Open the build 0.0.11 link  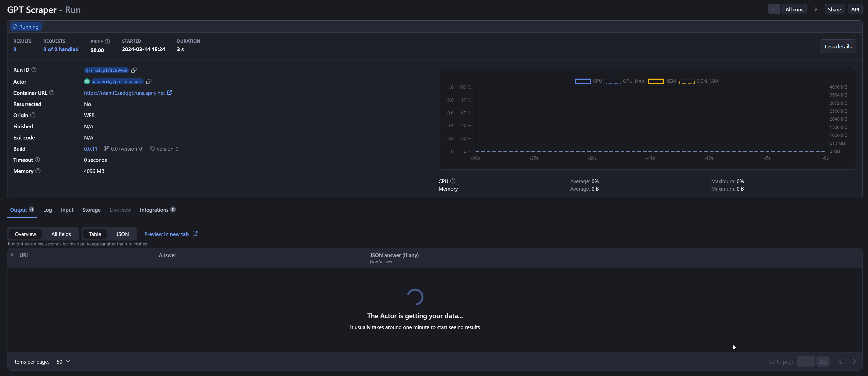(90, 148)
